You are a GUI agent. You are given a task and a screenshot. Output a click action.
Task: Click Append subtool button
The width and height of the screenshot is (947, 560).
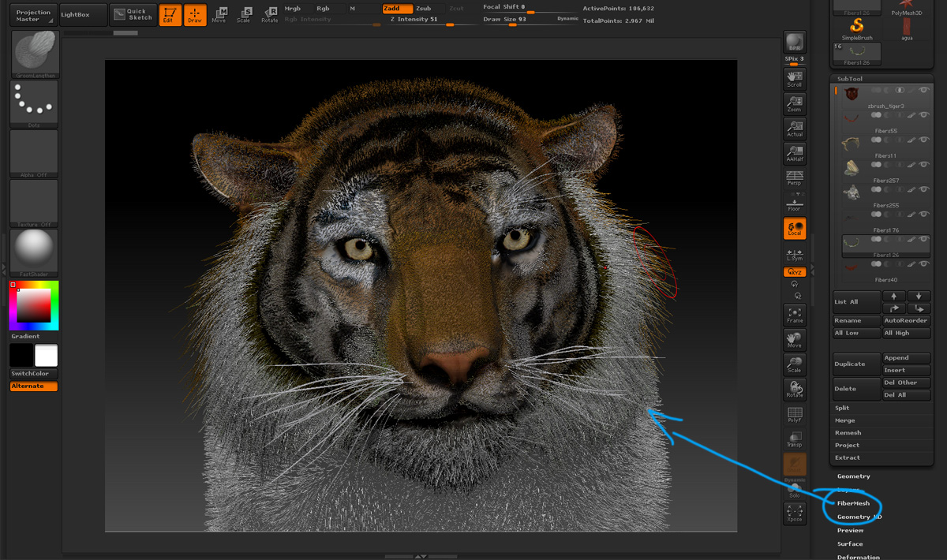[x=907, y=358]
